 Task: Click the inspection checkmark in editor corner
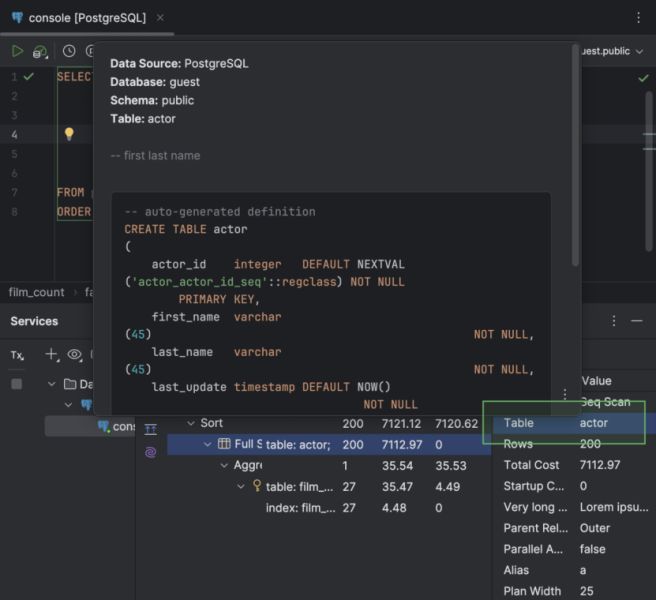coord(643,78)
